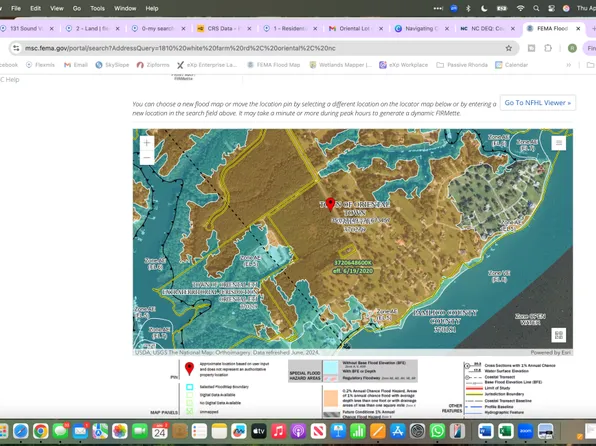Open the Passive Rhonda bookmarks folder
The width and height of the screenshot is (596, 446).
coord(462,65)
